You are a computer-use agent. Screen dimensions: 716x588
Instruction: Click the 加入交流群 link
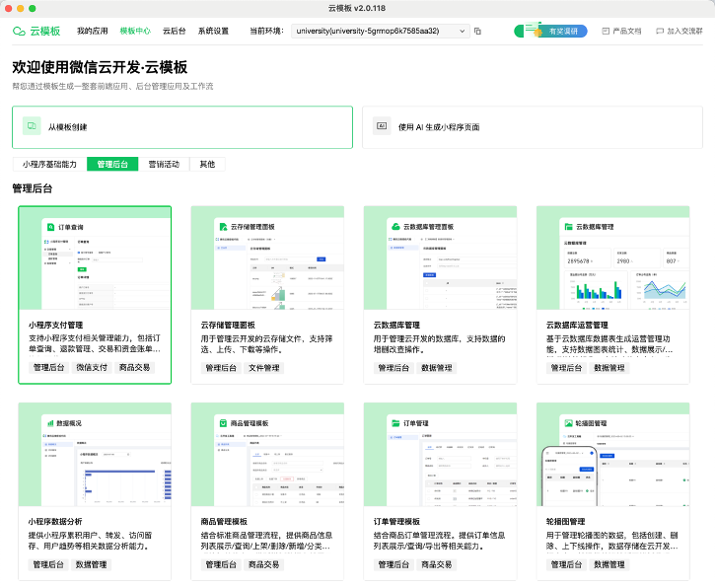680,31
